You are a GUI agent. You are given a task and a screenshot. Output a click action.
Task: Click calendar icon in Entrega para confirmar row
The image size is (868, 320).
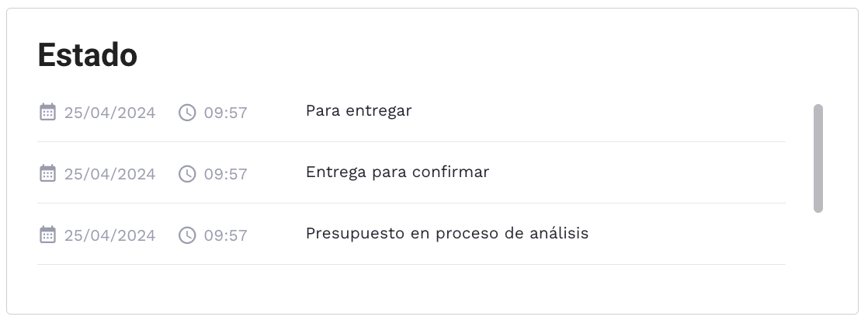(47, 173)
